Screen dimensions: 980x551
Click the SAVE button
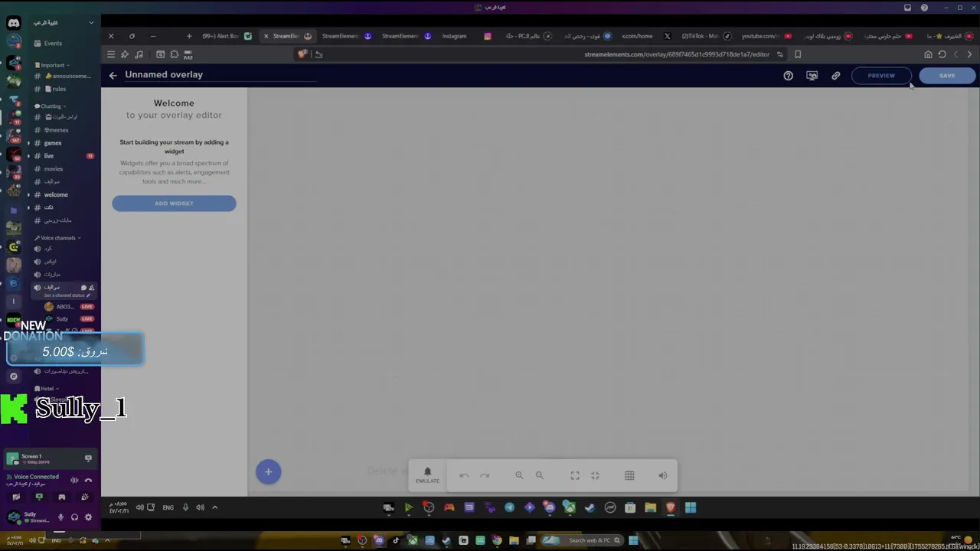point(947,76)
